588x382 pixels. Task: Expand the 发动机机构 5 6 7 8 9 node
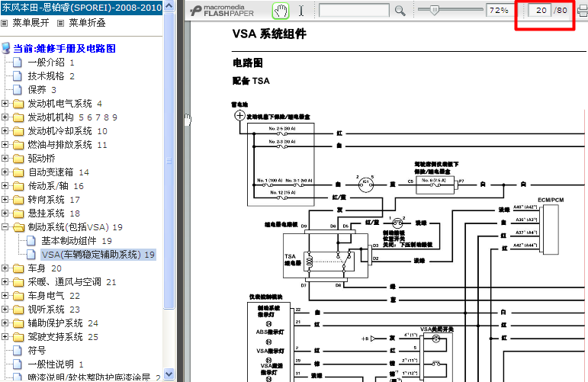tap(5, 117)
